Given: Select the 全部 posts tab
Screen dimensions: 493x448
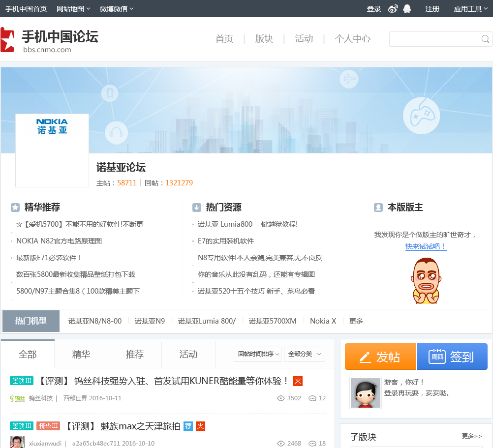Looking at the screenshot, I should [x=28, y=354].
